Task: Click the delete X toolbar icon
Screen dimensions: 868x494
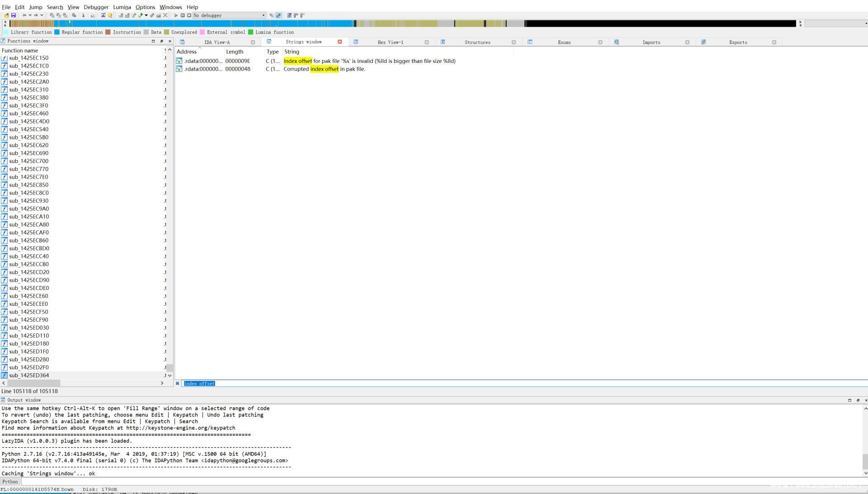Action: coord(165,15)
